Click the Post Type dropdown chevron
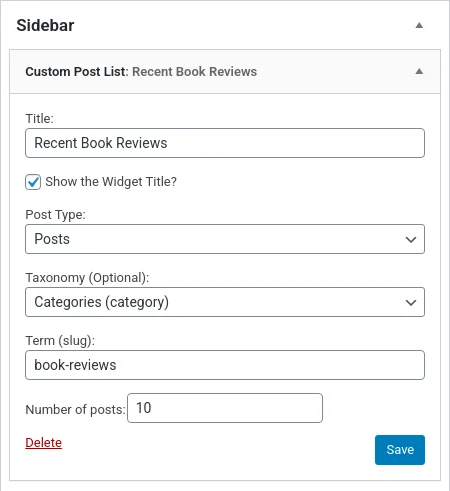The width and height of the screenshot is (450, 491). click(411, 239)
